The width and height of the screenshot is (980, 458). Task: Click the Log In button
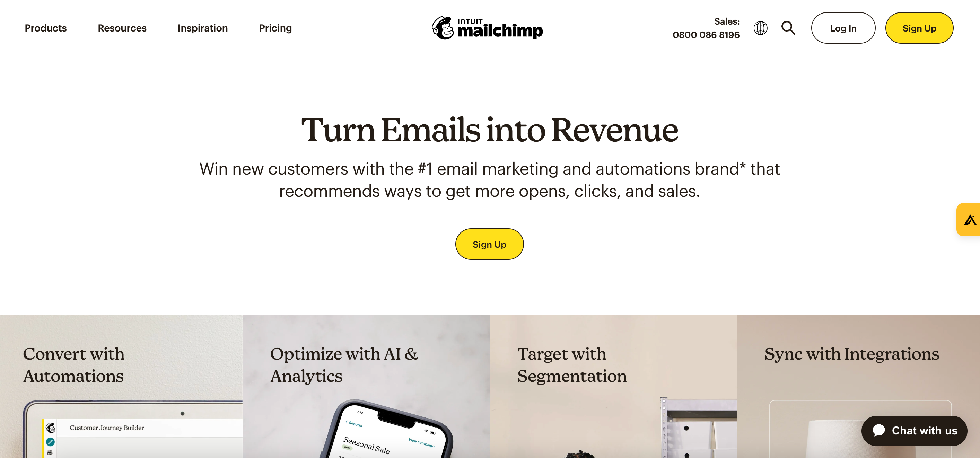843,27
